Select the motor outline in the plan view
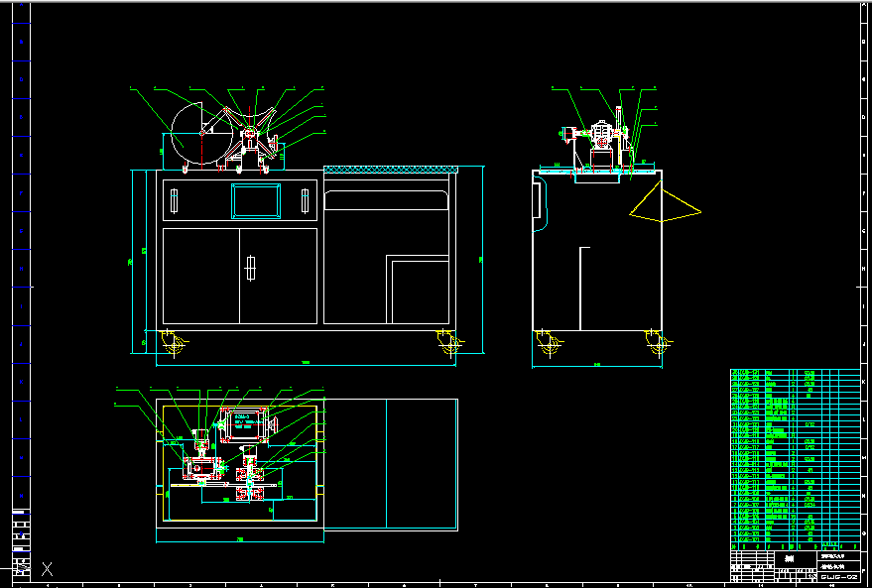This screenshot has height=588, width=872. [x=245, y=424]
